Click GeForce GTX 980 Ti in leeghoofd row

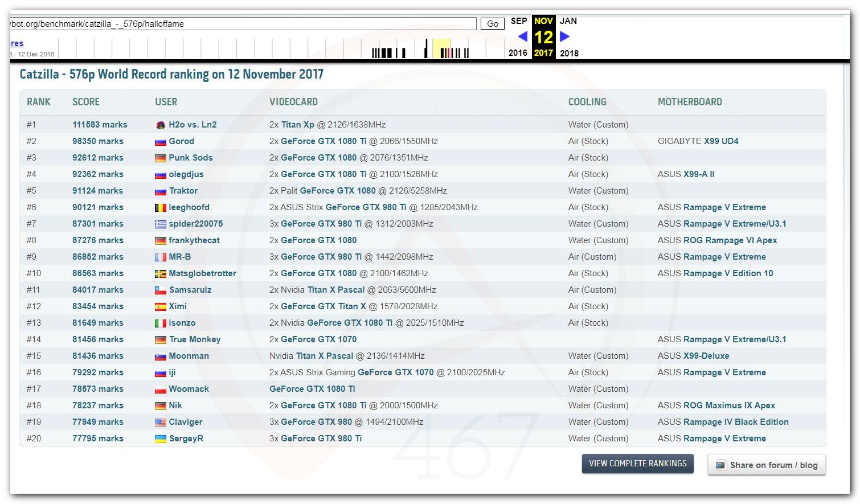366,207
